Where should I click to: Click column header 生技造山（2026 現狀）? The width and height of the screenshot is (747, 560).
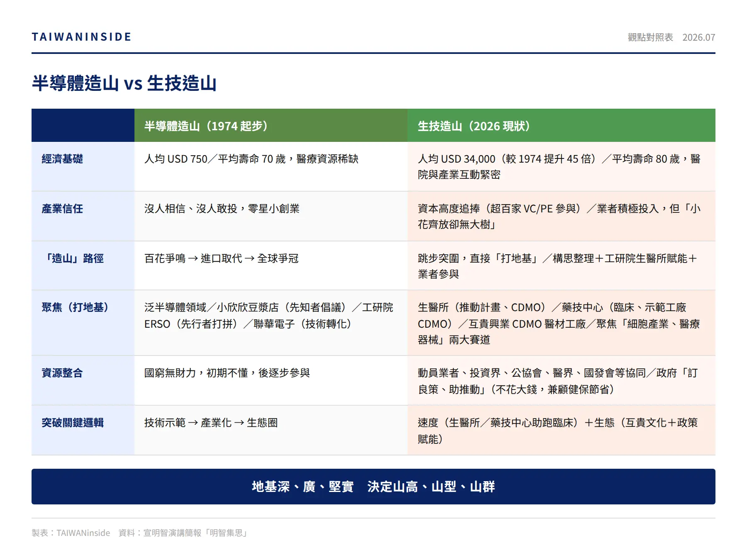561,126
